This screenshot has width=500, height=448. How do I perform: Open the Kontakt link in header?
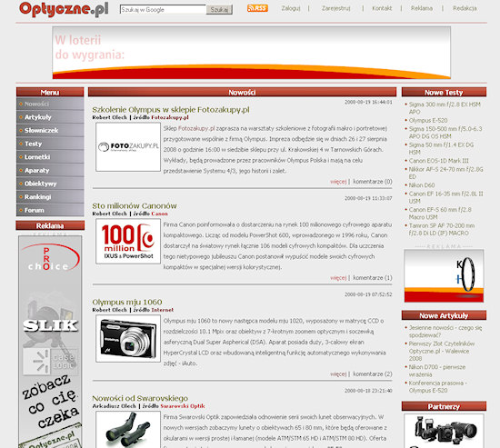(x=382, y=8)
